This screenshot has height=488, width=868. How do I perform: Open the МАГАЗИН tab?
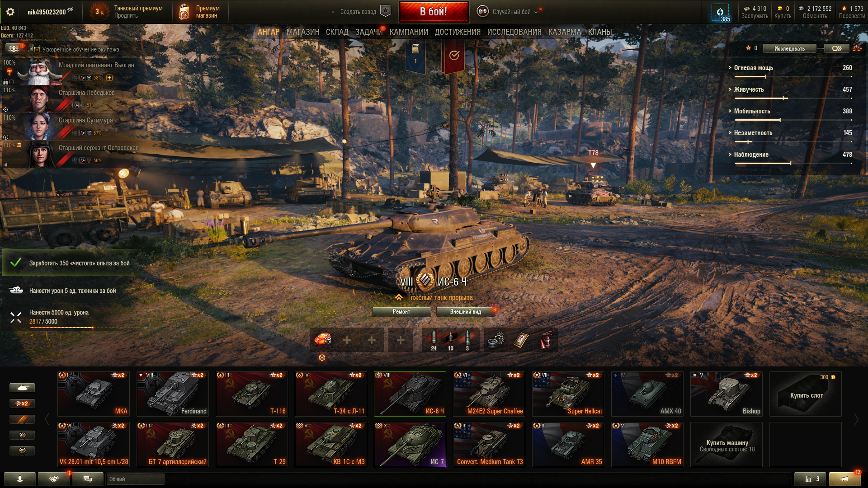[302, 32]
